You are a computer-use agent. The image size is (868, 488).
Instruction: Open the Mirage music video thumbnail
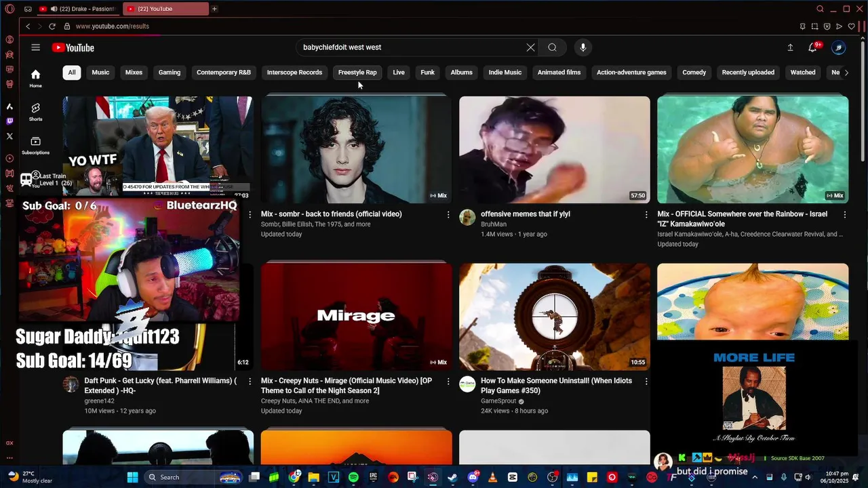(x=356, y=317)
